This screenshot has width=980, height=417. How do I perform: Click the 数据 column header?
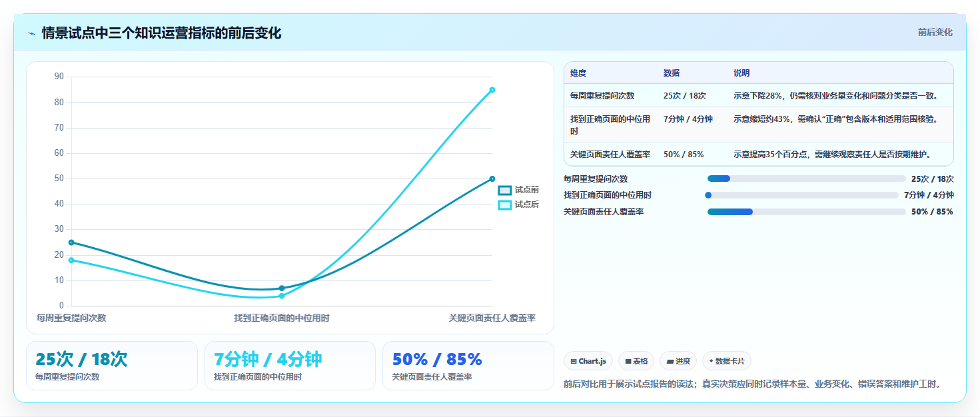tap(672, 73)
